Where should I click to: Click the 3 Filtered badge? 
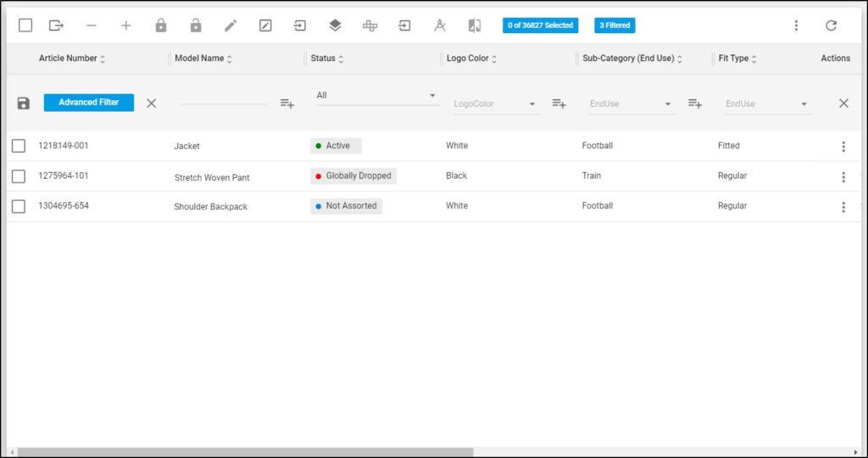615,25
